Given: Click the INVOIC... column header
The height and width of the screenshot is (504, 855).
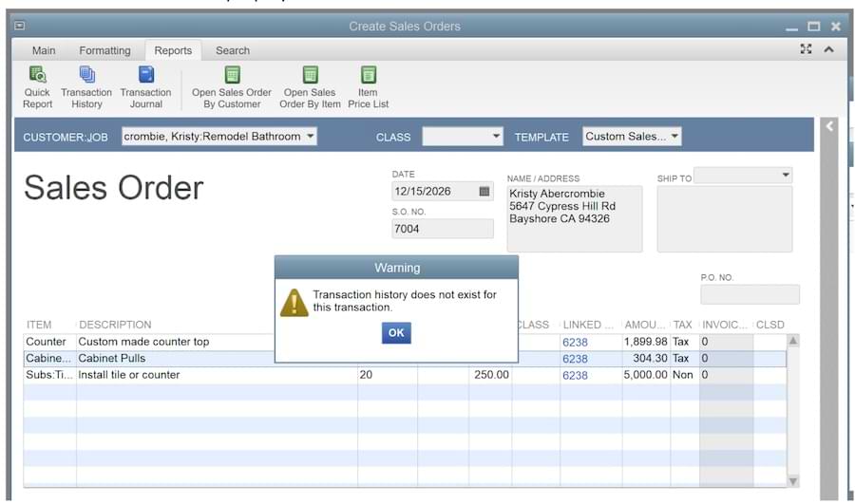Looking at the screenshot, I should [x=725, y=325].
